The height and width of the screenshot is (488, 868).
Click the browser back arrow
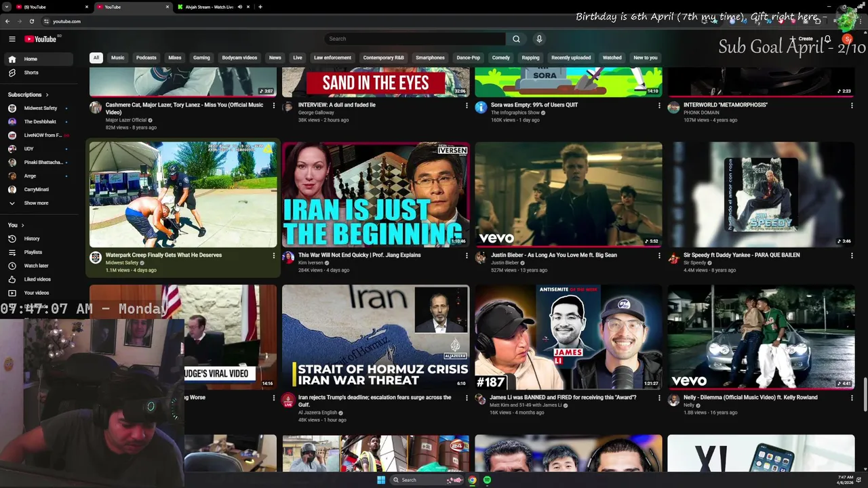(x=7, y=21)
